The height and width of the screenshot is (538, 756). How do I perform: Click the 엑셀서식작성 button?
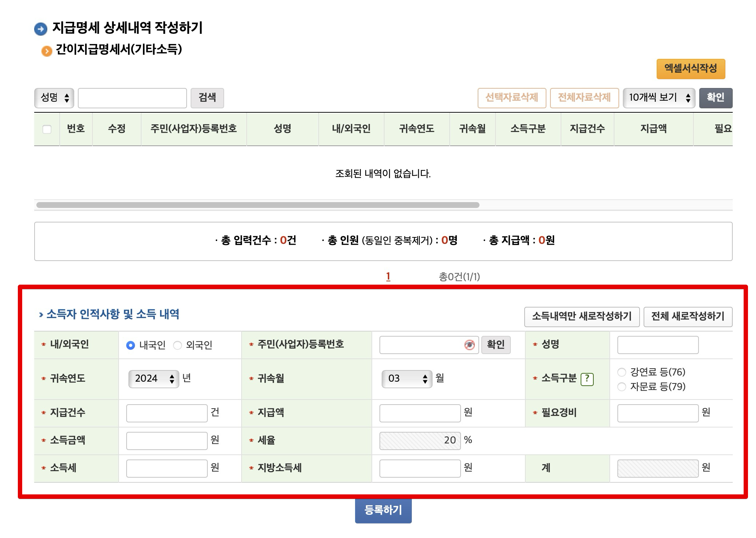(690, 68)
